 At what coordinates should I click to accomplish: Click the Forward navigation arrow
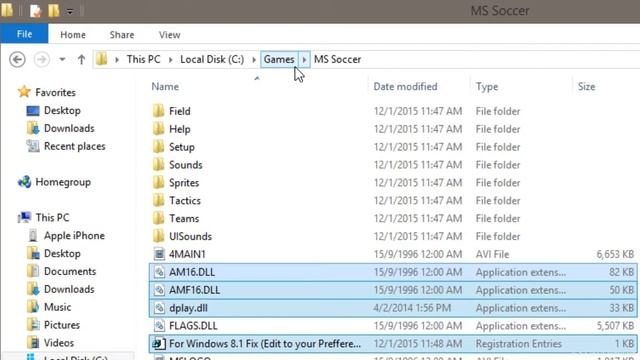[42, 60]
